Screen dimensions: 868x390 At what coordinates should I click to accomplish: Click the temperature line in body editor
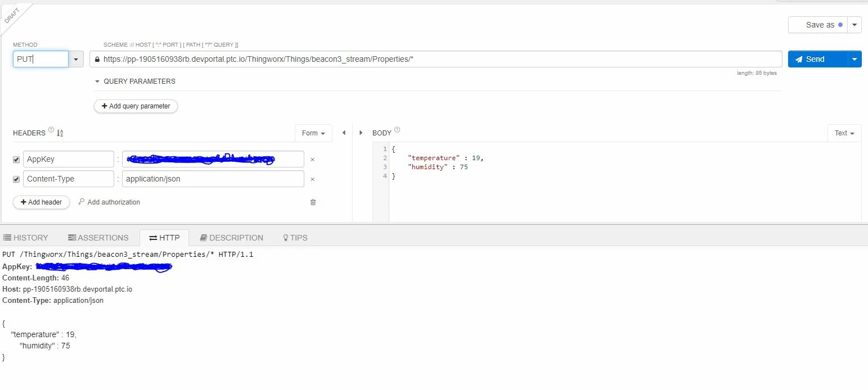446,158
